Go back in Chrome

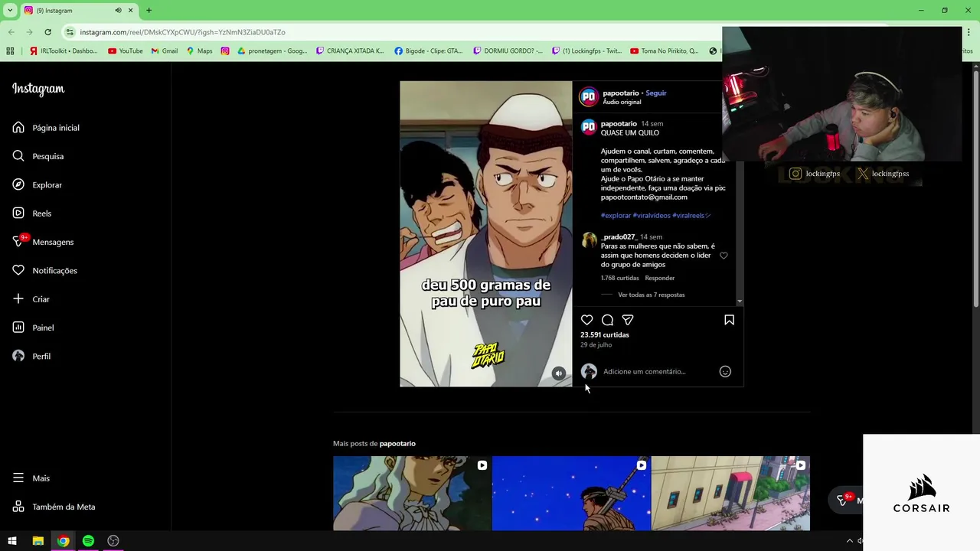coord(11,32)
